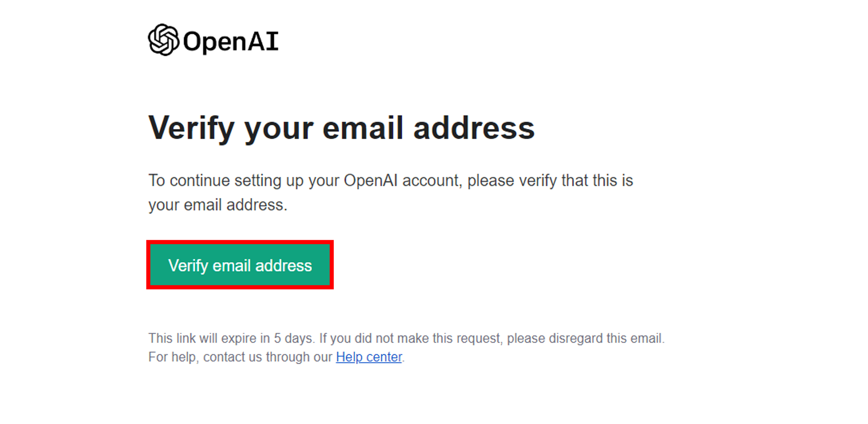This screenshot has height=424, width=868.
Task: Open the Help center link
Action: 369,357
